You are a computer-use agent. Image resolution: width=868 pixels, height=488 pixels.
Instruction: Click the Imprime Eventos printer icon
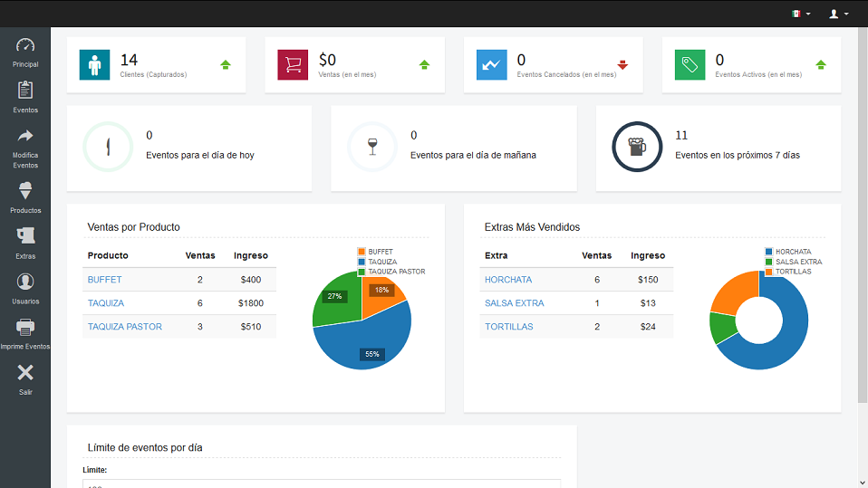pyautogui.click(x=25, y=328)
